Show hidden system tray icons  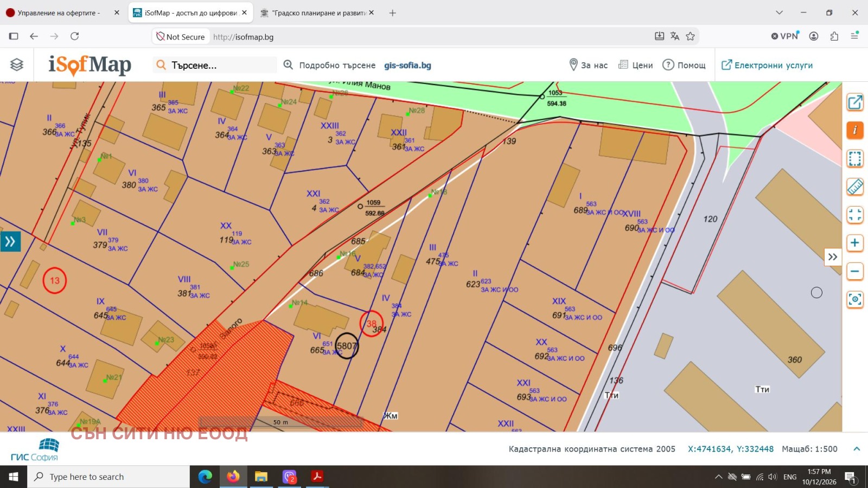[718, 477]
